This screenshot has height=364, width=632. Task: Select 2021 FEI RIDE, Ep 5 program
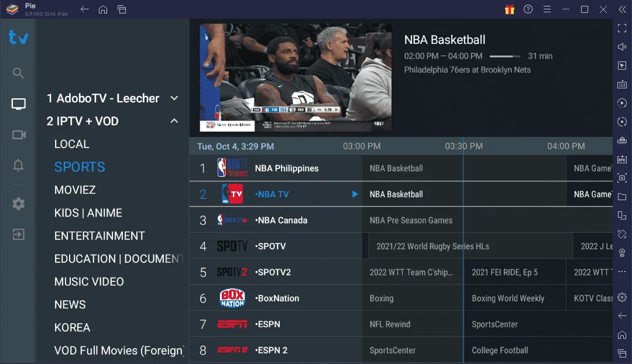click(515, 272)
